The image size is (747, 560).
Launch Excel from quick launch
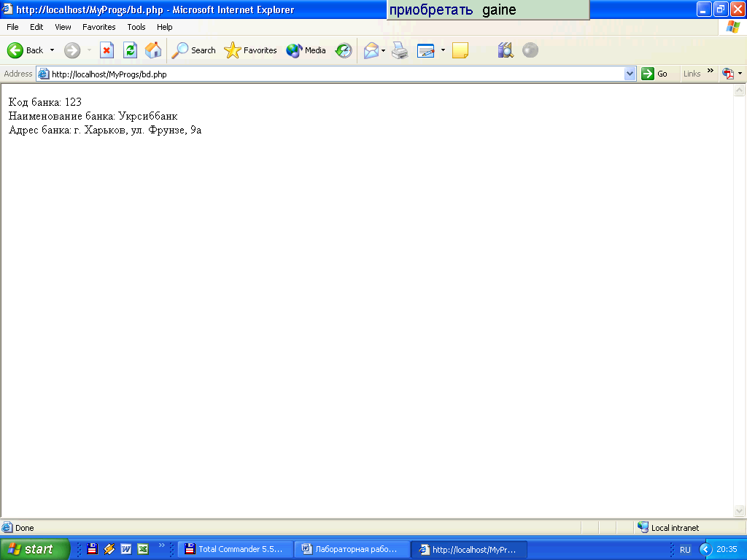(x=142, y=549)
